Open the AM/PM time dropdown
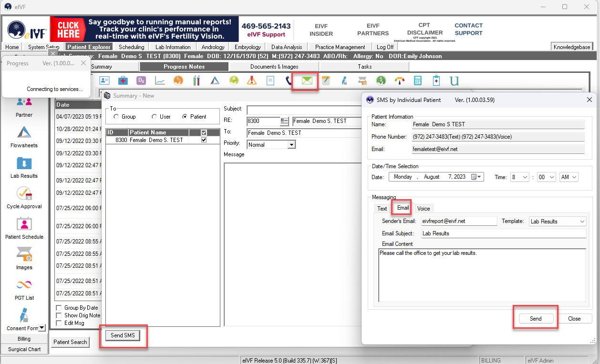The image size is (600, 364). click(x=573, y=177)
